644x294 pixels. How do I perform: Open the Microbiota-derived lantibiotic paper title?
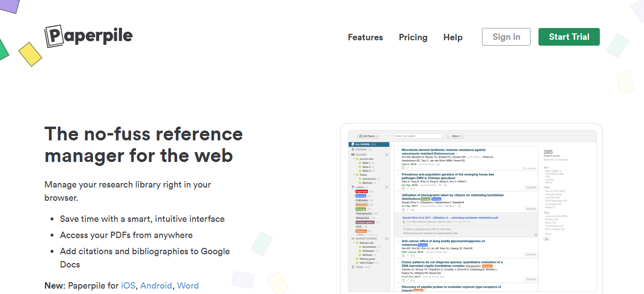click(x=443, y=152)
